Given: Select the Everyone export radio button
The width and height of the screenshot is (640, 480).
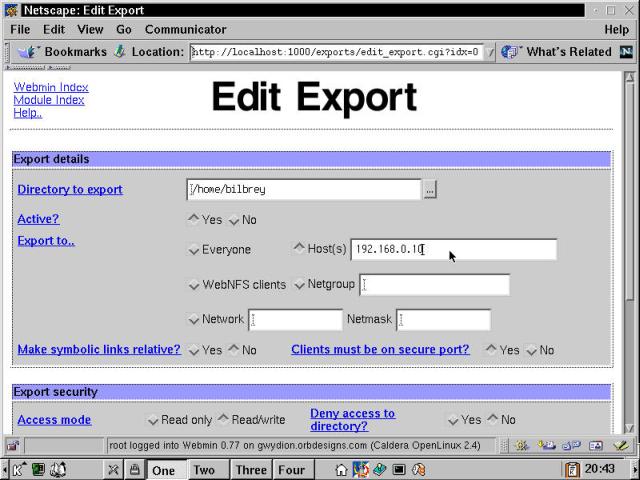Looking at the screenshot, I should click(x=194, y=250).
